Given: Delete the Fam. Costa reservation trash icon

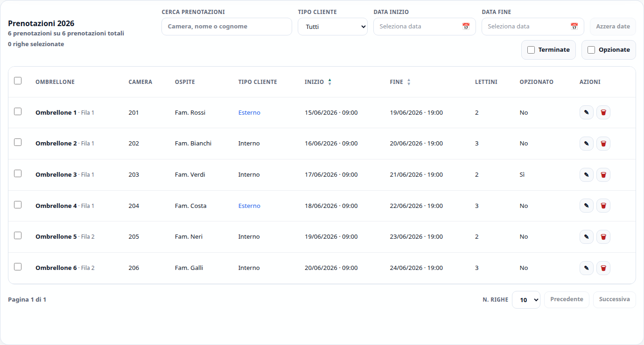Looking at the screenshot, I should (603, 206).
